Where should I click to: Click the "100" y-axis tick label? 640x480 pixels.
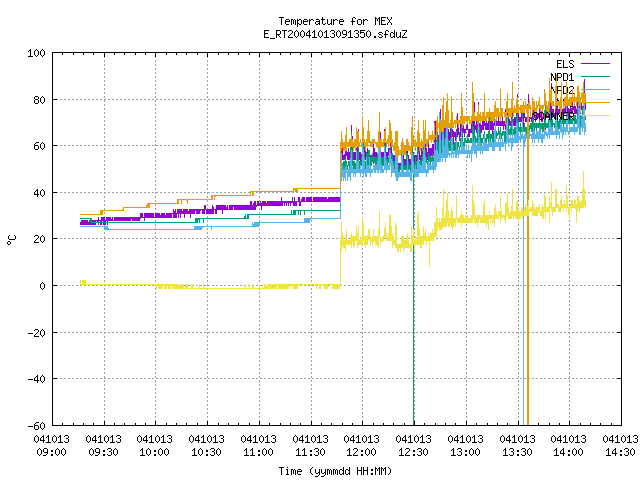[36, 53]
